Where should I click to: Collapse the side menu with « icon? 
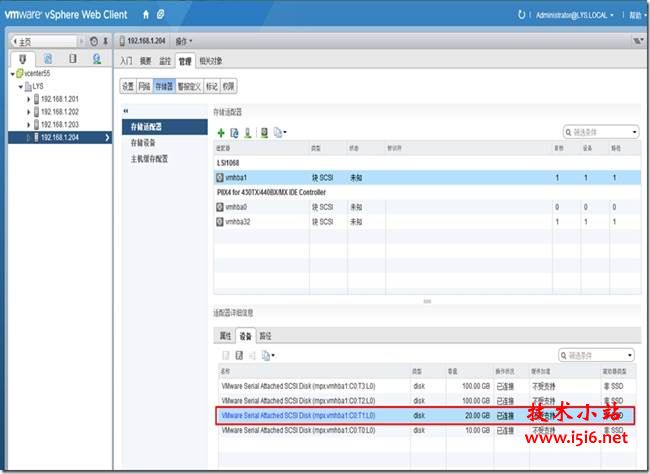[x=126, y=111]
